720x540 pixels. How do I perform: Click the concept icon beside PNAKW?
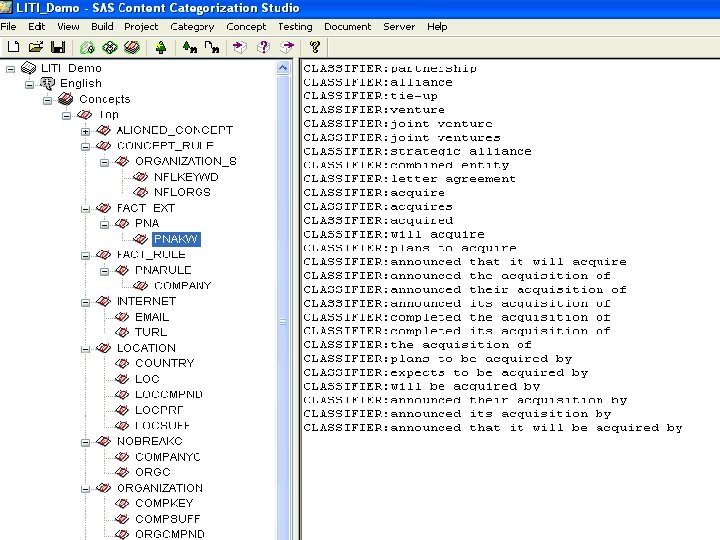[141, 239]
